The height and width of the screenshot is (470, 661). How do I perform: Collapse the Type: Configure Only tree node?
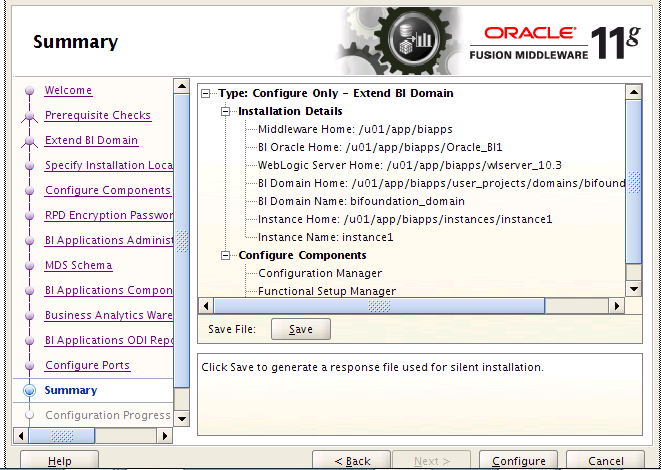[x=206, y=94]
